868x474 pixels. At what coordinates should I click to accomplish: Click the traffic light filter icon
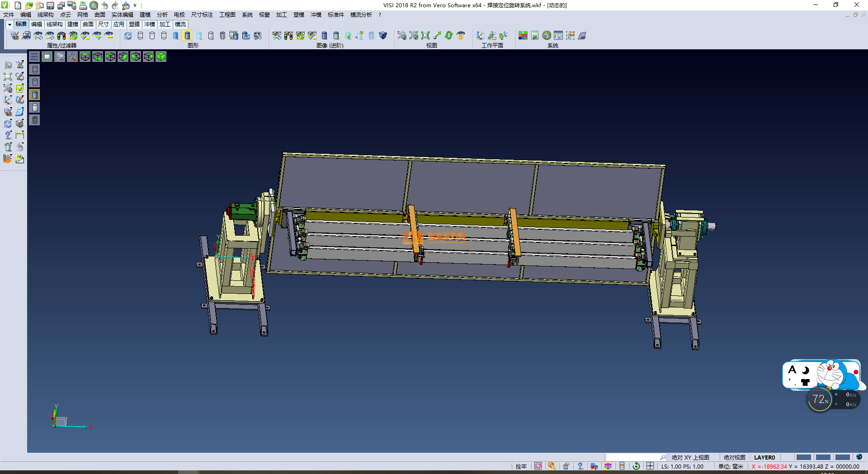[61, 36]
